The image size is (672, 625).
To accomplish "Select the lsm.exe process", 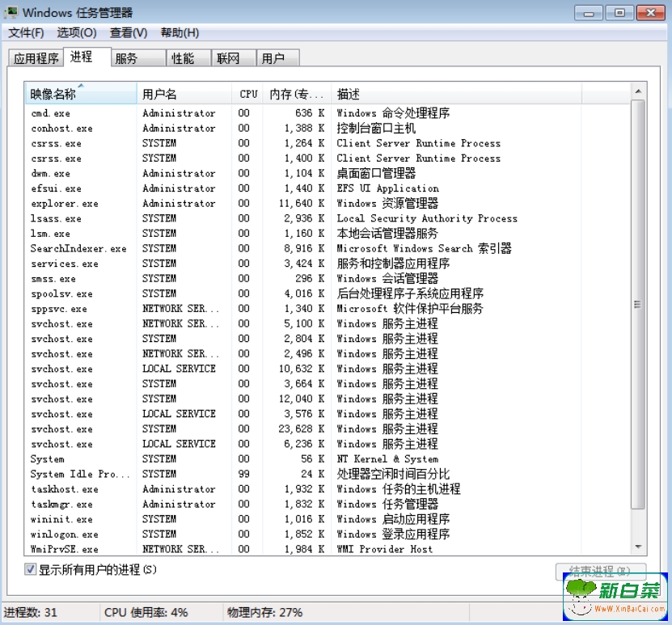I will [x=328, y=234].
